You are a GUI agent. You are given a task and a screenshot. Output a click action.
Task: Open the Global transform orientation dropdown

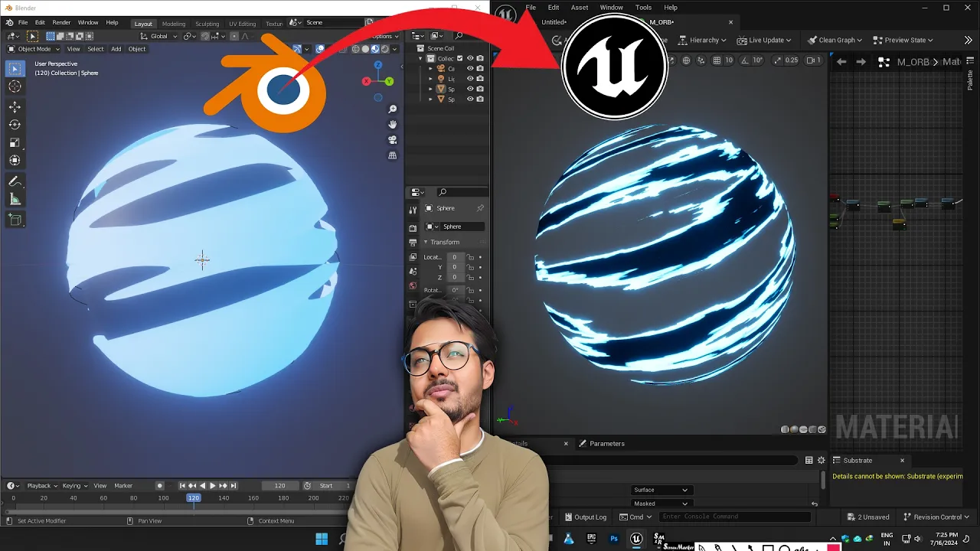coord(159,36)
